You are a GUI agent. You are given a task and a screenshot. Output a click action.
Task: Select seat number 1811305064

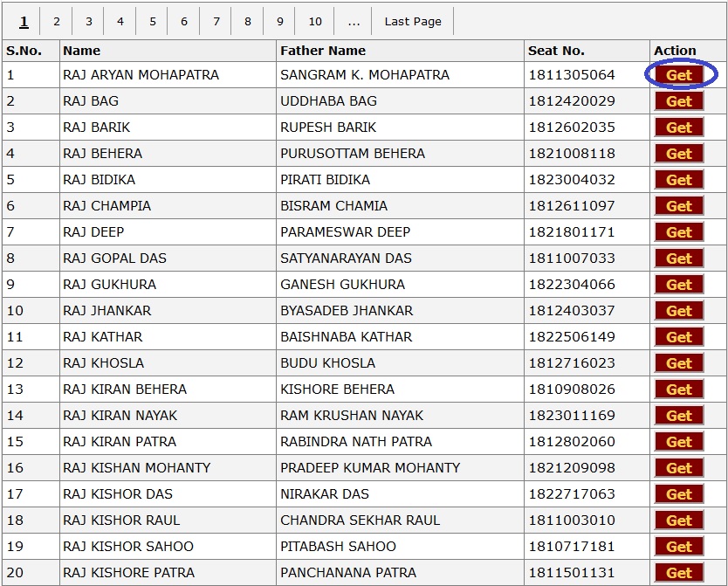pyautogui.click(x=572, y=75)
